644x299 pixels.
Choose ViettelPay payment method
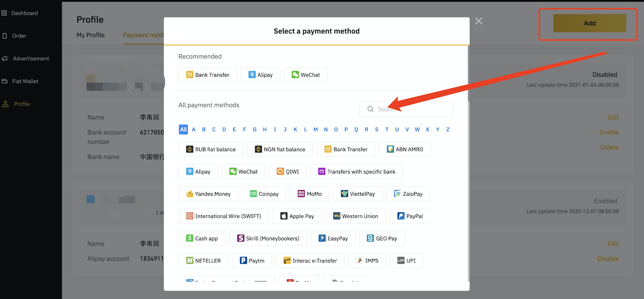click(x=358, y=194)
